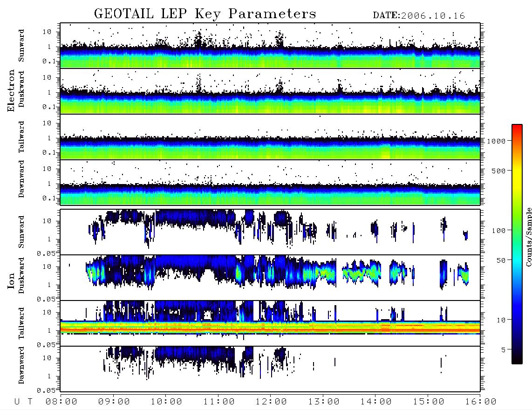Viewport: 532px width, 410px height.
Task: Click the Electron Dawnward spectrogram panel
Action: pos(270,182)
